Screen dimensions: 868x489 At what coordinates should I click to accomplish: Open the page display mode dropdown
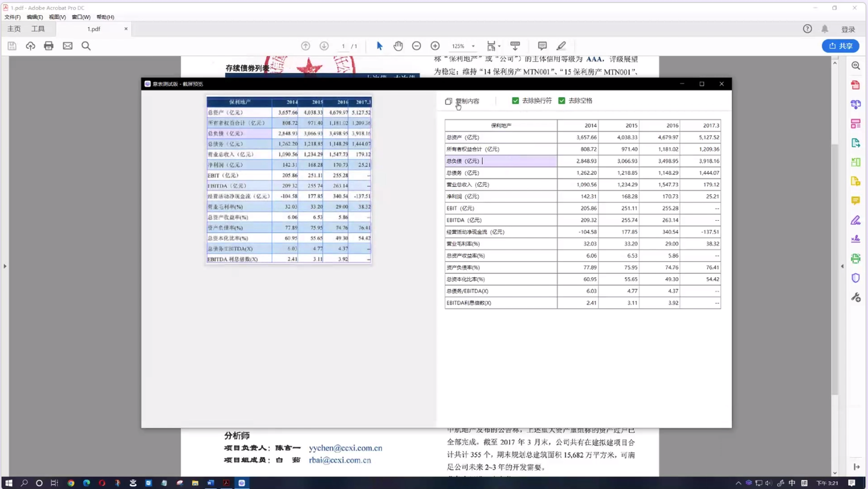494,46
